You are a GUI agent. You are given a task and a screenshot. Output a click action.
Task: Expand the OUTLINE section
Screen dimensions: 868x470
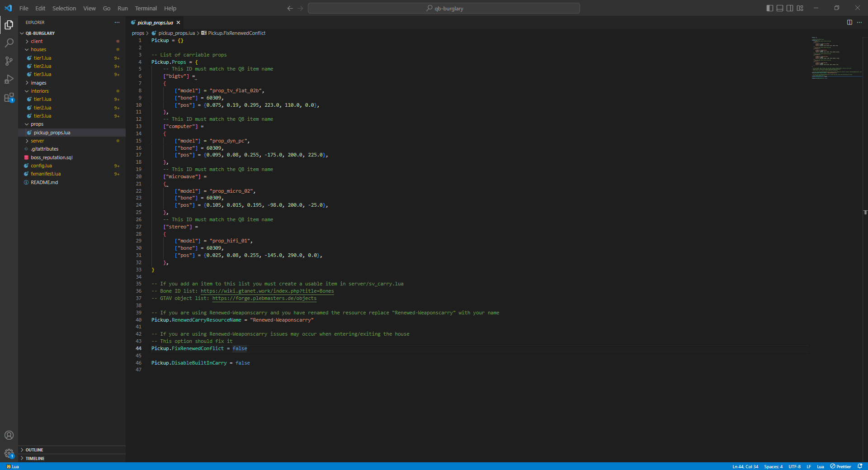[x=72, y=450]
